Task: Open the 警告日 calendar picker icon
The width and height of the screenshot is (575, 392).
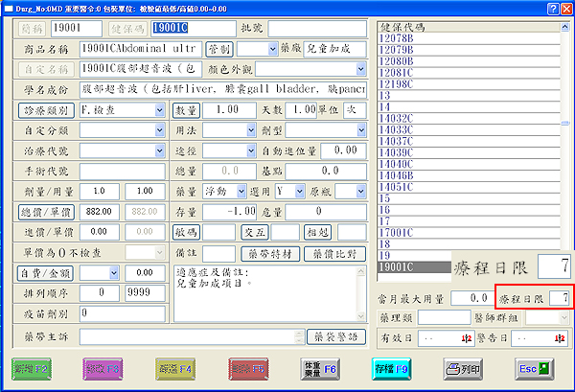Action: 557,339
